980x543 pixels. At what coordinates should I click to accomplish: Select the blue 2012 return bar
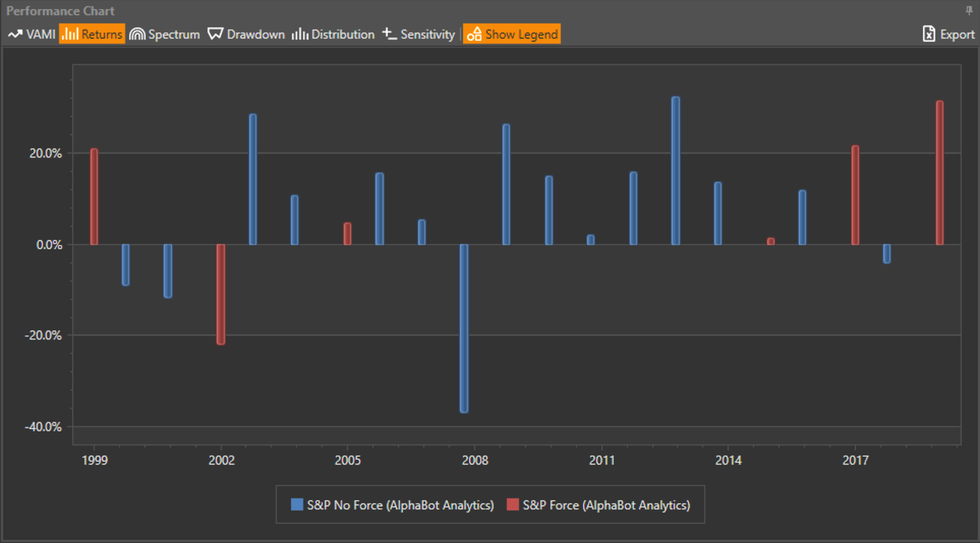(633, 208)
